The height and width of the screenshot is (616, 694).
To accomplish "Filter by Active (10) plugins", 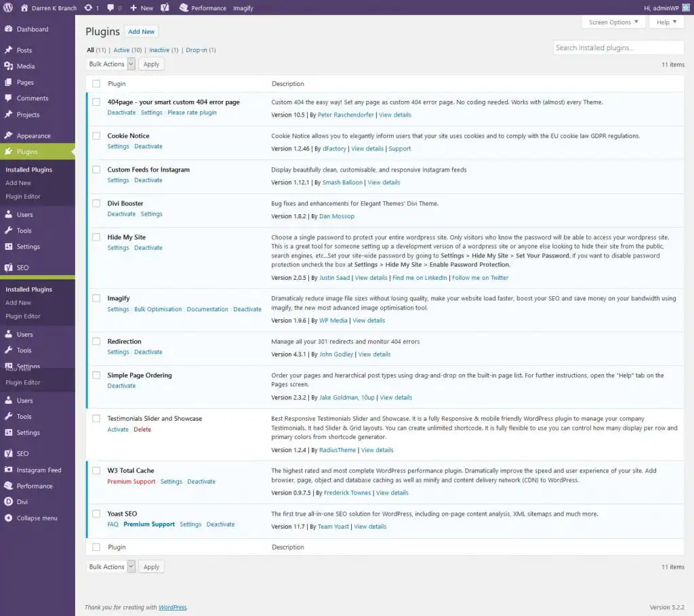I will point(127,50).
